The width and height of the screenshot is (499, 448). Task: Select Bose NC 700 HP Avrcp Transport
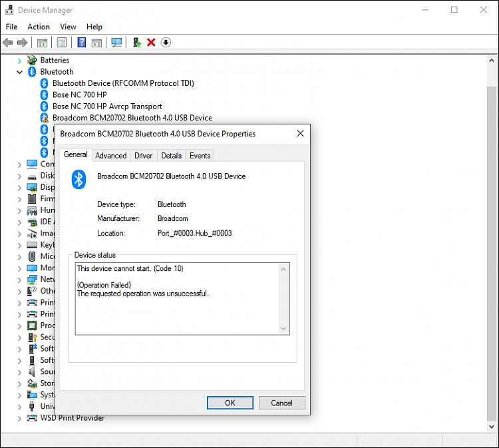107,107
